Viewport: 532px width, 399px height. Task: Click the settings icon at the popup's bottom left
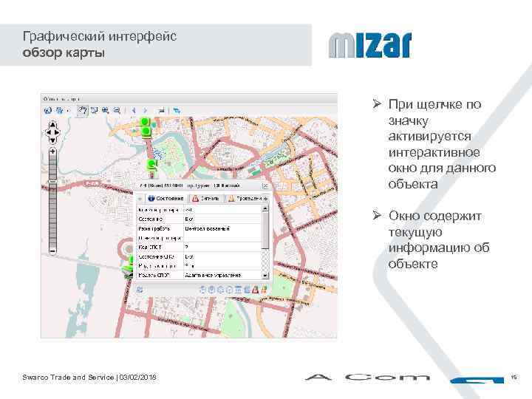[140, 290]
